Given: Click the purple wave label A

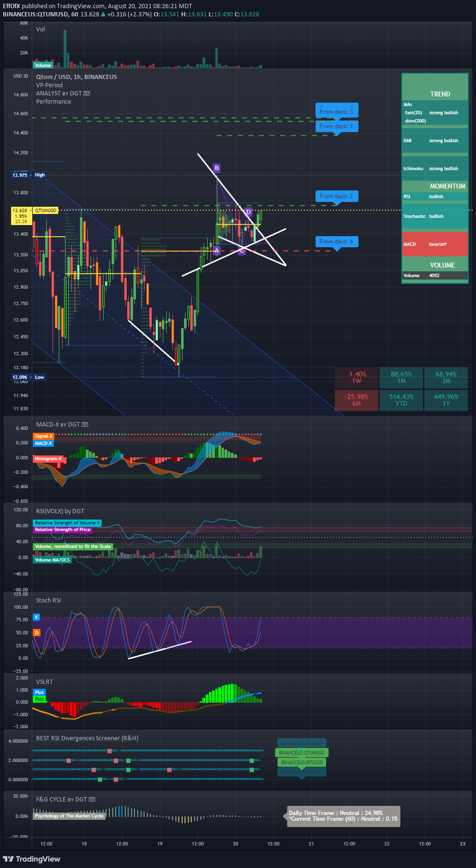Looking at the screenshot, I should coord(217,250).
